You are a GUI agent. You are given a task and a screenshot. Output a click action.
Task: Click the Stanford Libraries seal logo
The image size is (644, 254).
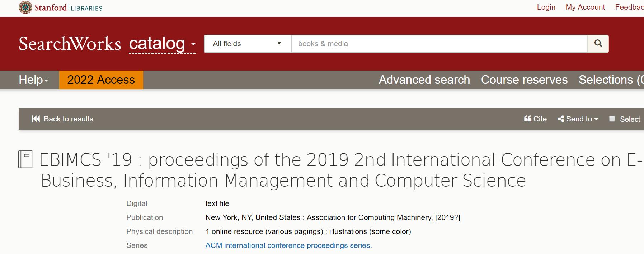pos(25,7)
